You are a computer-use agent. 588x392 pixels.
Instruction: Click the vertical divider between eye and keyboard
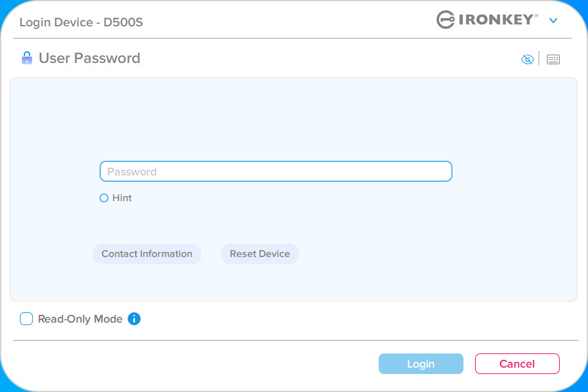point(539,58)
